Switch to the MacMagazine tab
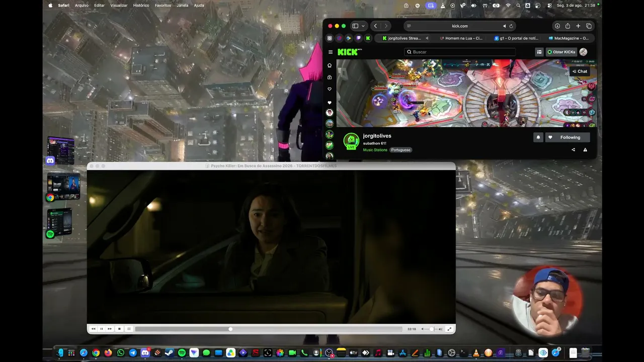 tap(569, 38)
